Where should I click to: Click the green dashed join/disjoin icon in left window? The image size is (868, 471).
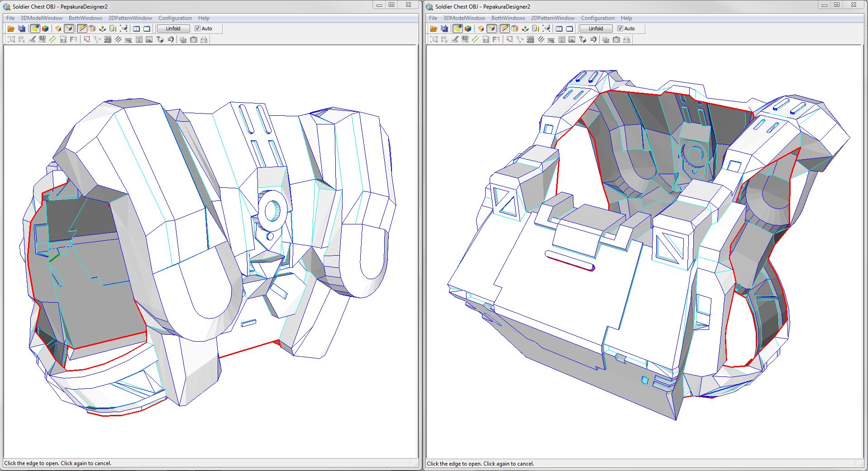pyautogui.click(x=53, y=40)
